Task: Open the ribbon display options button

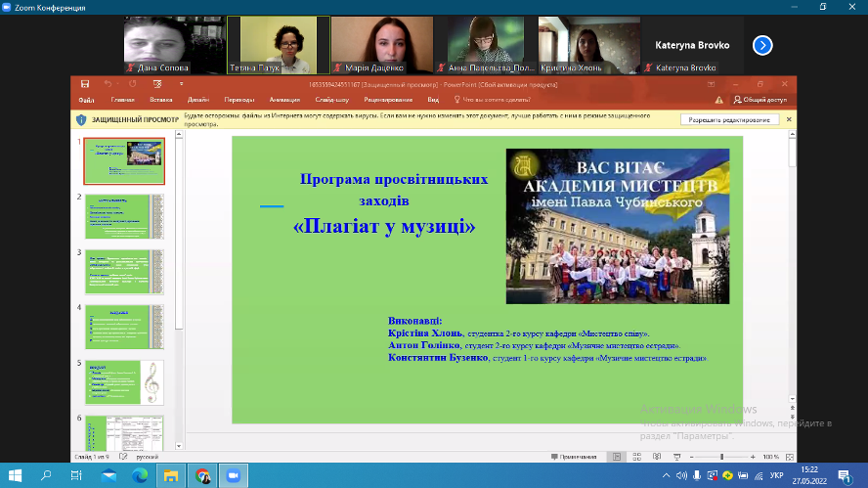Action: [x=711, y=85]
